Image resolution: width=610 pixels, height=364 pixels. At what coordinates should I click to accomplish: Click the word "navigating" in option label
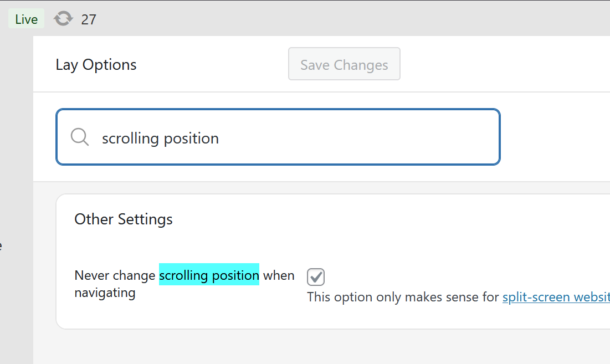[105, 292]
